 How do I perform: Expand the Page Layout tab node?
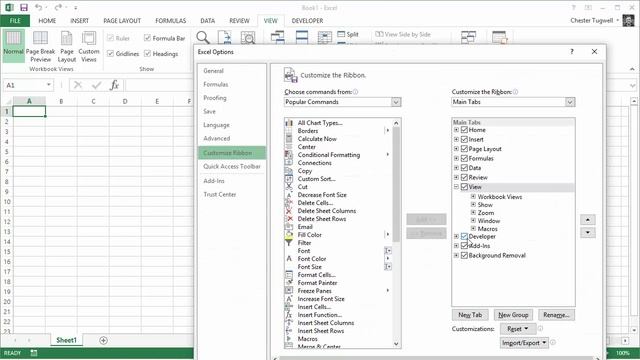coord(456,149)
